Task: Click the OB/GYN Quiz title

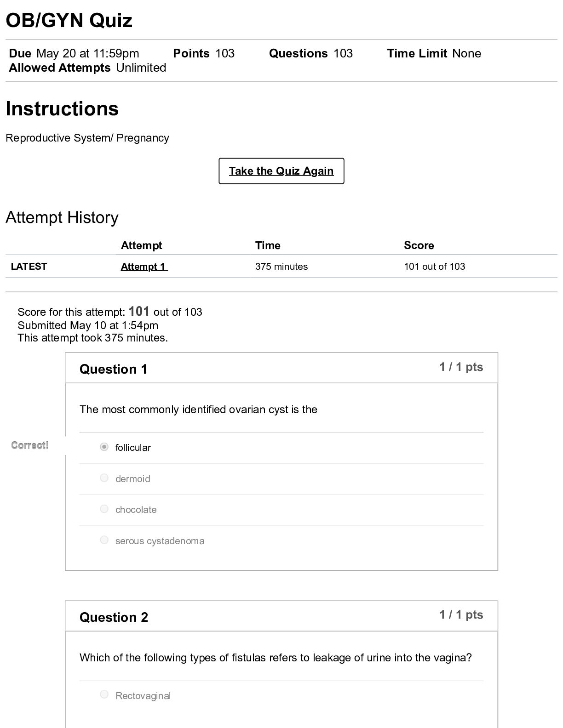Action: (x=69, y=21)
